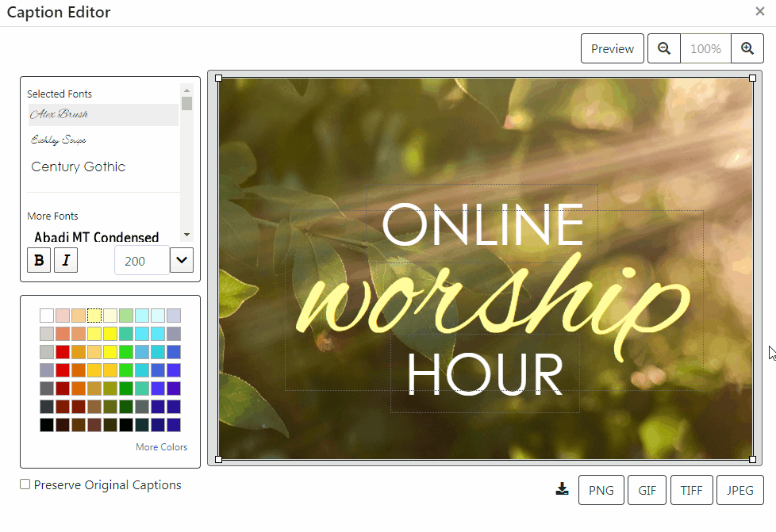Click the Preview button
This screenshot has width=776, height=532.
point(612,48)
